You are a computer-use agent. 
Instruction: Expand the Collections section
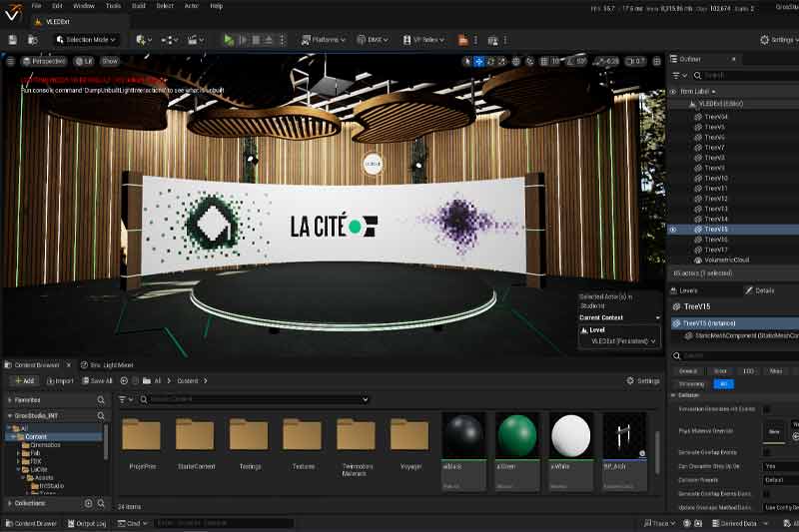coord(10,503)
